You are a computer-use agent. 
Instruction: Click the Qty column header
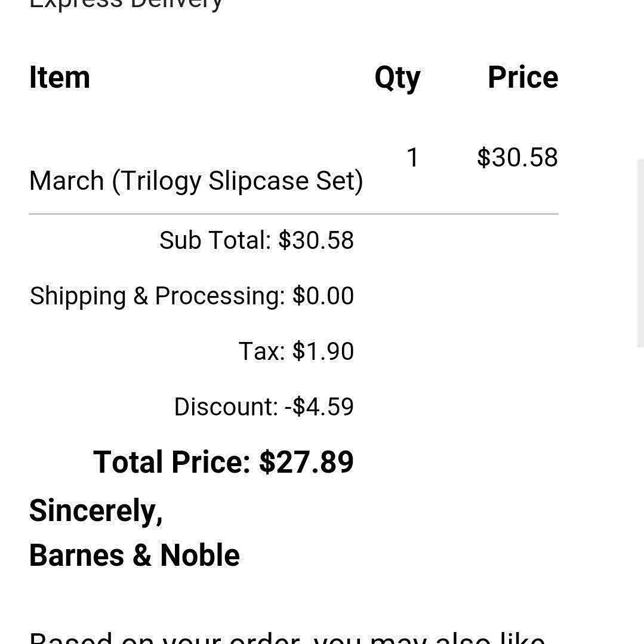pos(397,78)
